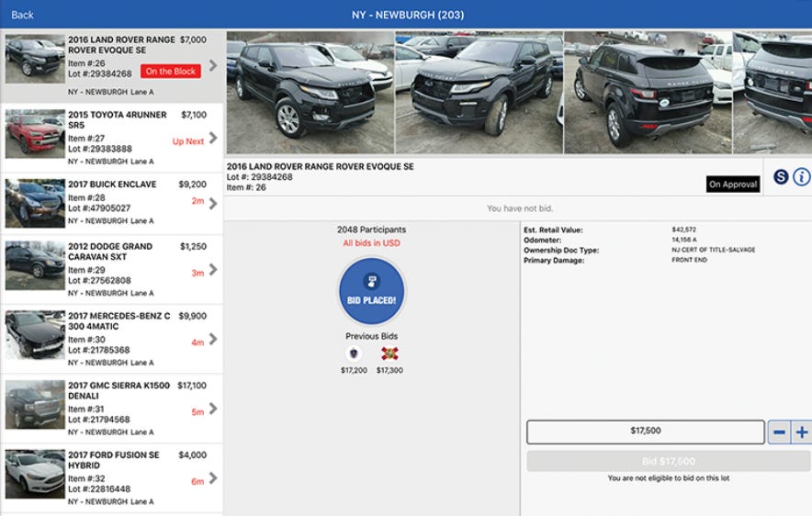The height and width of the screenshot is (516, 812).
Task: Decrease bid amount with minus button
Action: [x=779, y=432]
